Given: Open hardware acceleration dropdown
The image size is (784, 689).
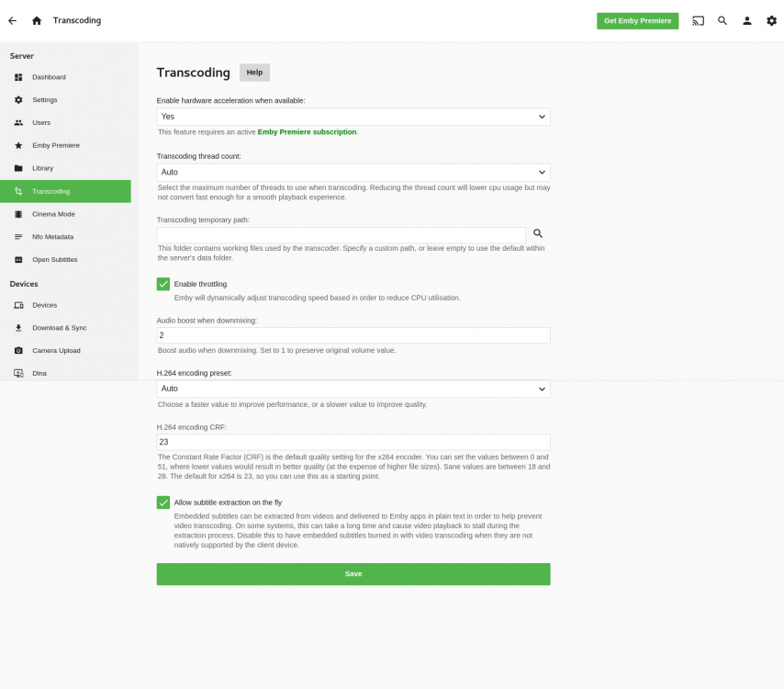Looking at the screenshot, I should tap(353, 117).
